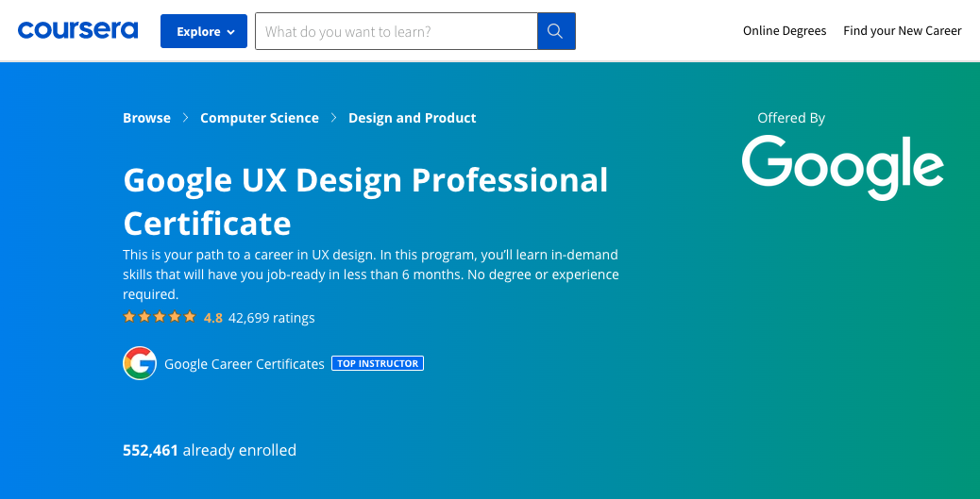Click the large Google logo under Offered By
This screenshot has width=980, height=499.
pos(842,167)
